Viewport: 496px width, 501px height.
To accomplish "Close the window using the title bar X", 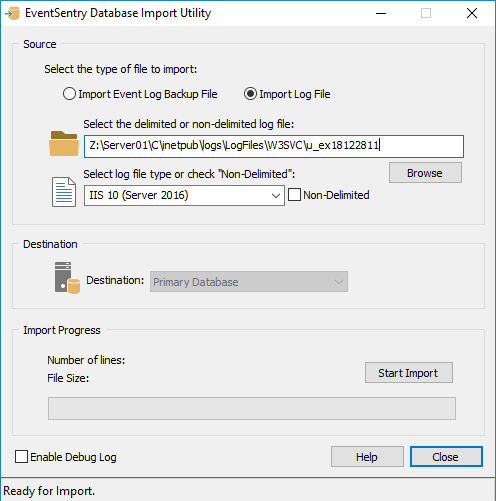I will (472, 13).
